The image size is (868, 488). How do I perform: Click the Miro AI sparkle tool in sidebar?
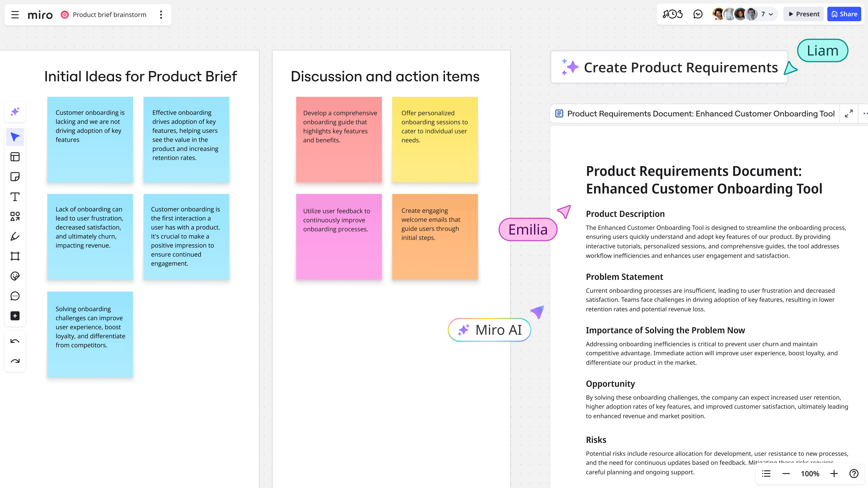coord(15,112)
